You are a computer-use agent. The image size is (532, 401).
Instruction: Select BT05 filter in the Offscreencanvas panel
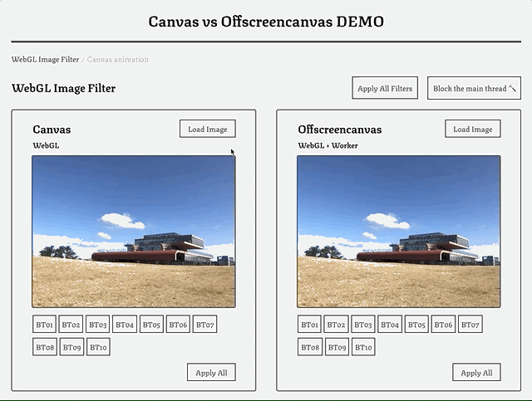pos(416,325)
